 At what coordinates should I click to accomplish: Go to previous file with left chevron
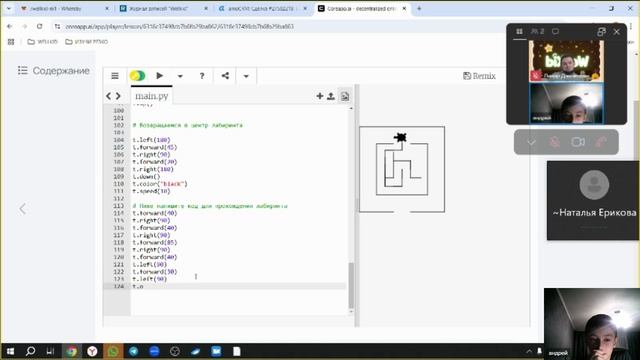[108, 96]
